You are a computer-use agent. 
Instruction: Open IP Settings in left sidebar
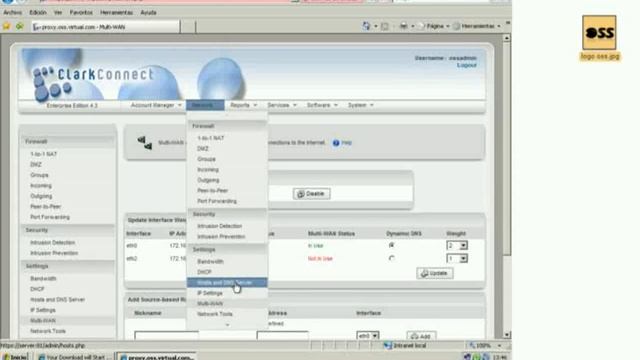pos(43,310)
